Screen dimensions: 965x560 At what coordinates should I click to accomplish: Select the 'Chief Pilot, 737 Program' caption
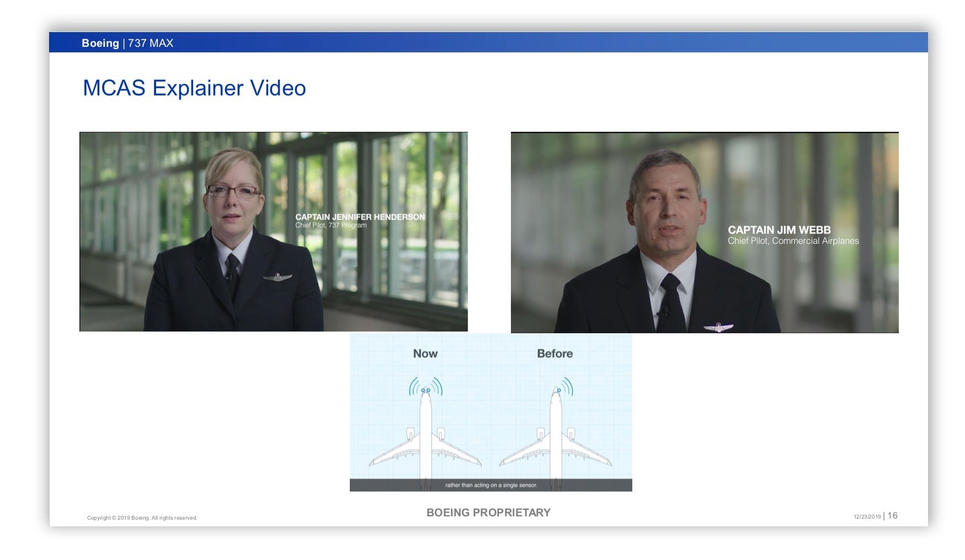coord(330,225)
